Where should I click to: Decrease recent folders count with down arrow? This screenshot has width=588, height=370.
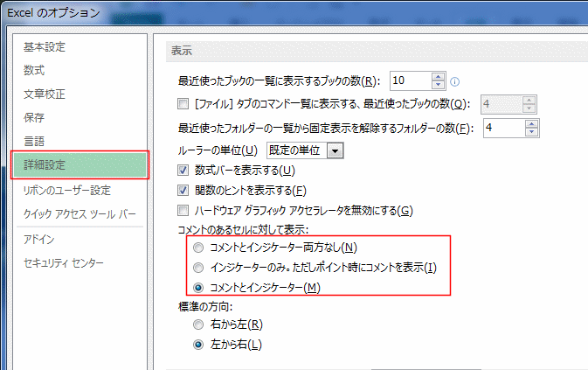[531, 132]
